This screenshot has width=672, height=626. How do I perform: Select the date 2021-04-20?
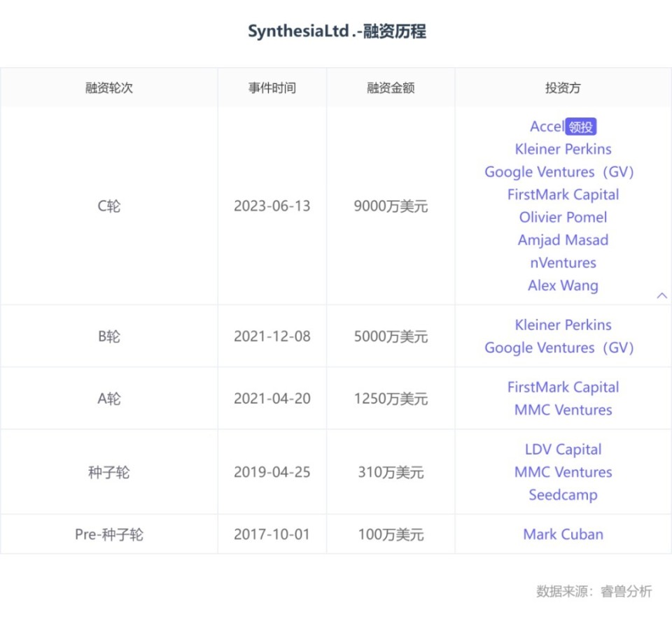pos(272,399)
